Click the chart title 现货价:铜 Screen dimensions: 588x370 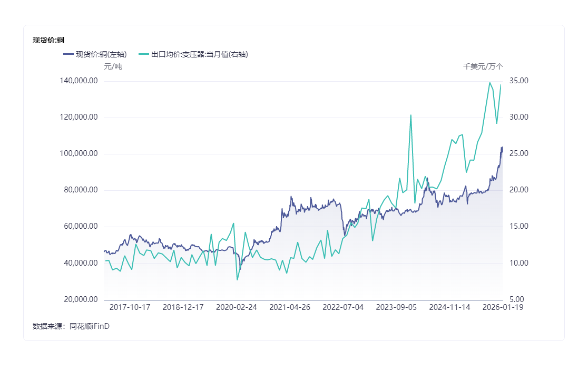pos(48,40)
